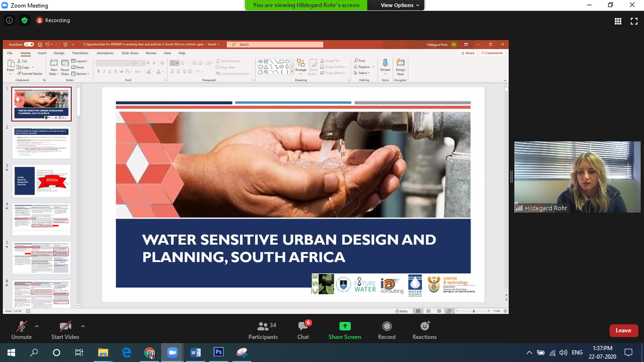The width and height of the screenshot is (644, 362).
Task: Open the Participants panel
Action: [263, 330]
